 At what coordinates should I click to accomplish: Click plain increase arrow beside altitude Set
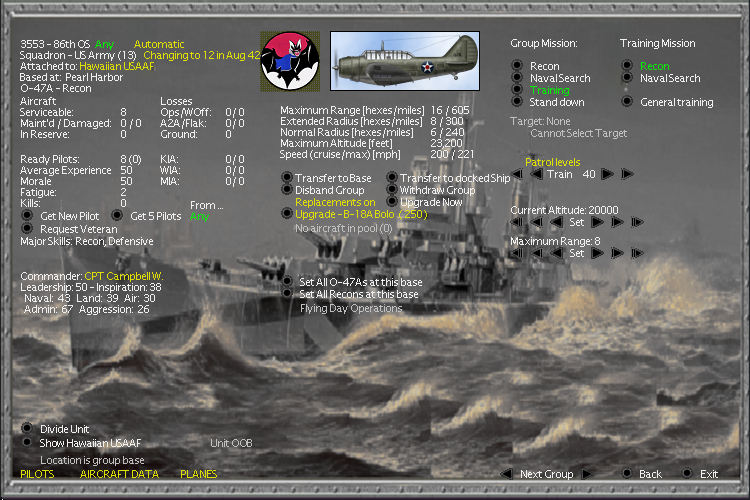coord(597,222)
